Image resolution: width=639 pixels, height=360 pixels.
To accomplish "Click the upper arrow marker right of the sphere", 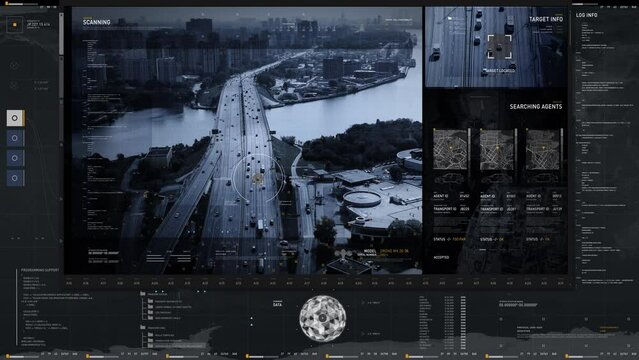I will [x=363, y=303].
